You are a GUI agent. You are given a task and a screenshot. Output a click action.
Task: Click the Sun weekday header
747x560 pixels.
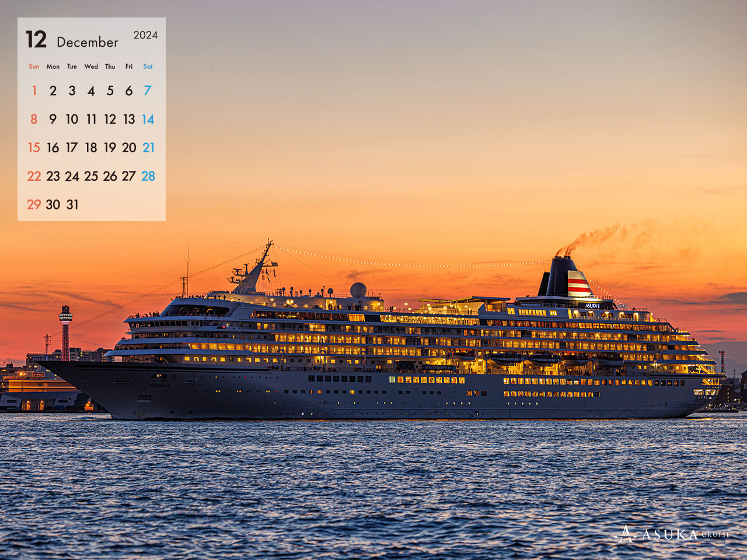(34, 66)
